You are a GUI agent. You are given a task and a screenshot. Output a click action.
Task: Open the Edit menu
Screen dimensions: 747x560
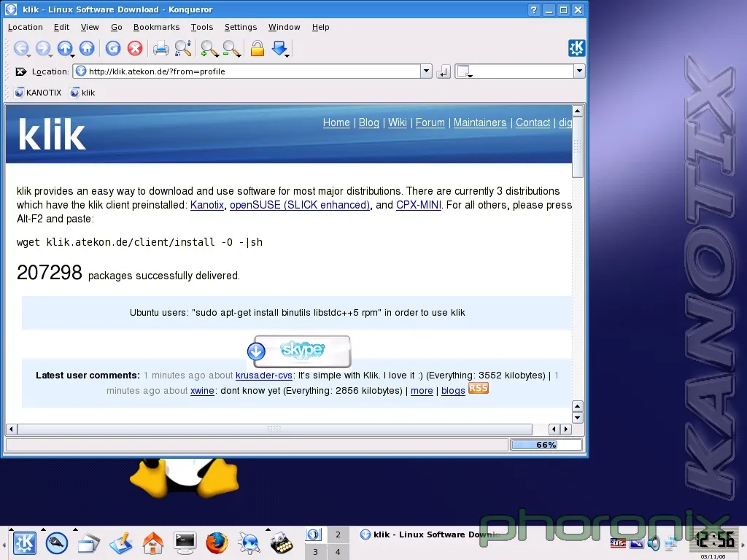[61, 27]
